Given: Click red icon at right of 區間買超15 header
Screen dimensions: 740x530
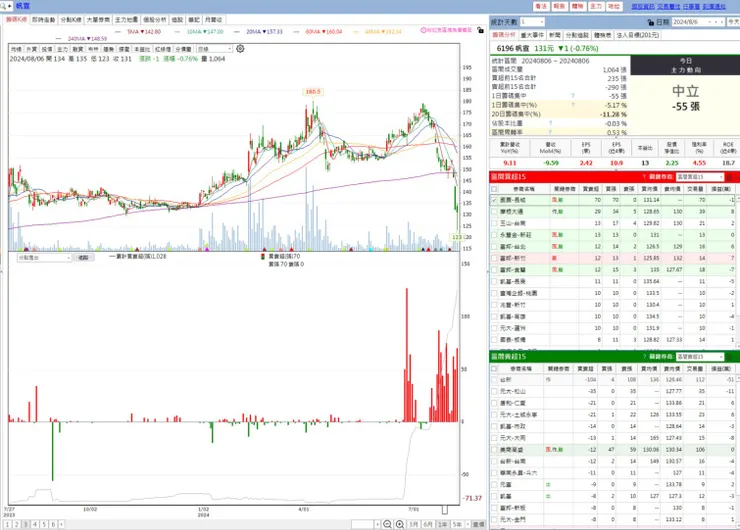Looking at the screenshot, I should (729, 177).
